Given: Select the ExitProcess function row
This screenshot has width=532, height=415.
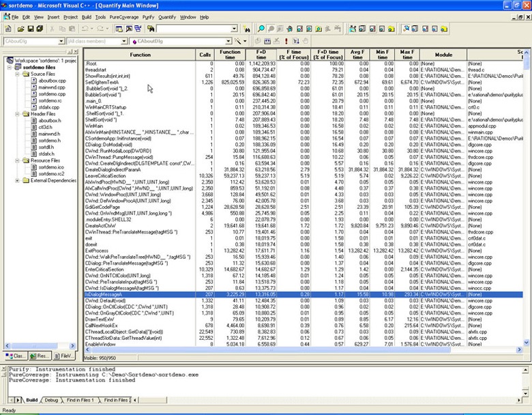Looking at the screenshot, I should pyautogui.click(x=304, y=251).
